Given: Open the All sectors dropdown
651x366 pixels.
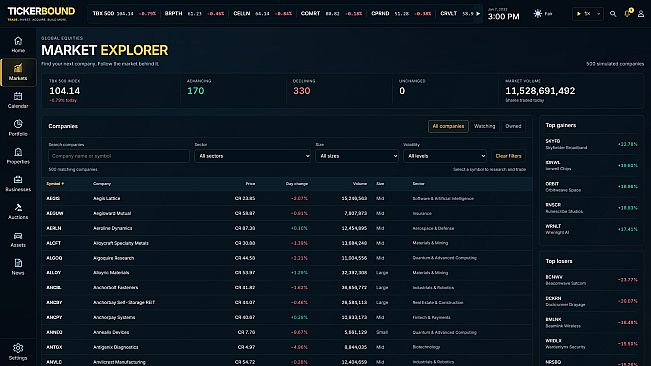Looking at the screenshot, I should (x=252, y=156).
